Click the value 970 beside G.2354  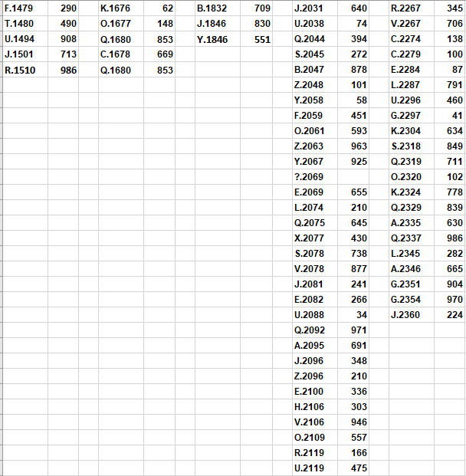(450, 300)
